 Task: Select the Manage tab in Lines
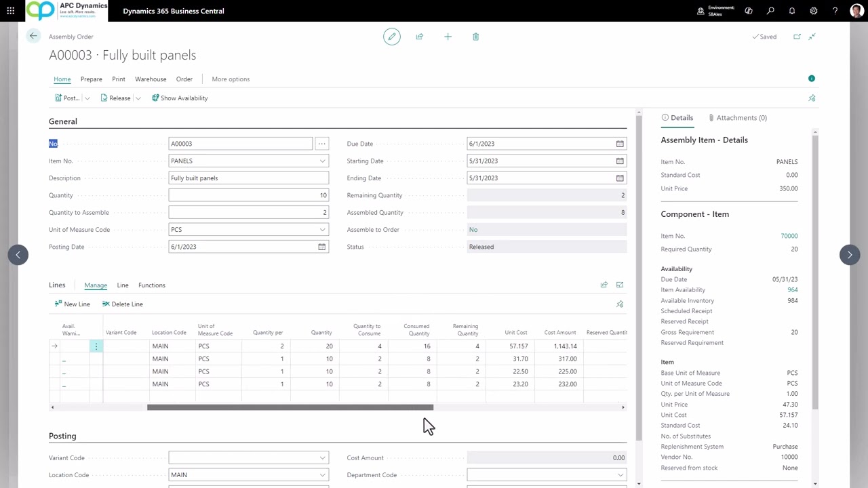pyautogui.click(x=96, y=285)
